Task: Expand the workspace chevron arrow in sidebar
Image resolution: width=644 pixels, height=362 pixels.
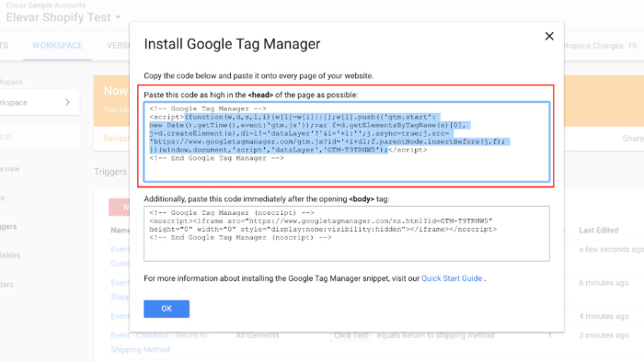Action: 68,102
